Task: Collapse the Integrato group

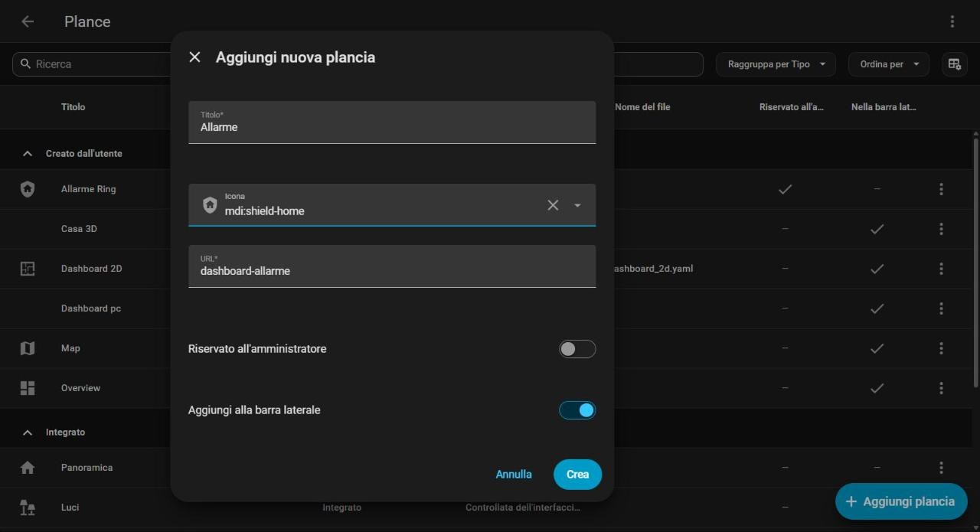Action: 28,432
